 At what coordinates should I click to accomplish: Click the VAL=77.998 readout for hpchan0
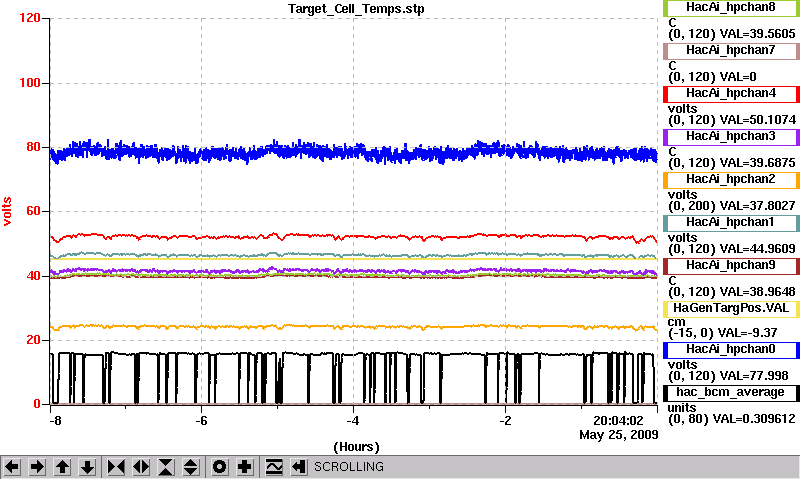[x=754, y=376]
